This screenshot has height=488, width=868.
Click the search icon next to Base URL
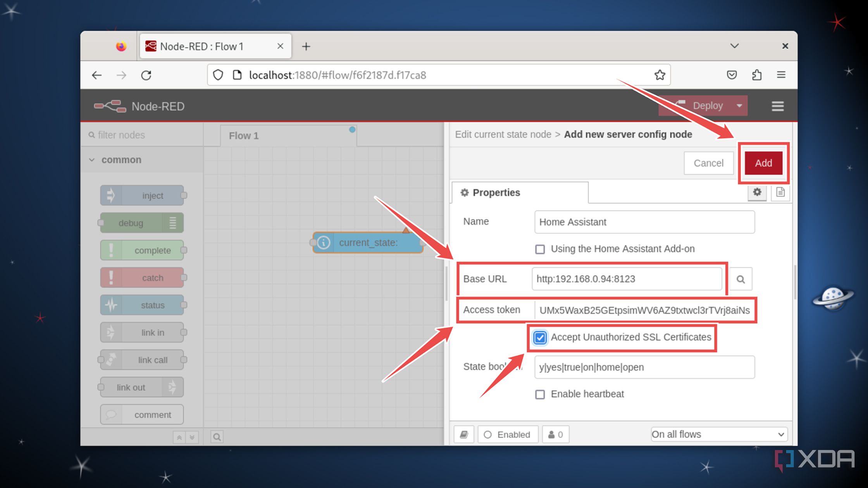coord(741,279)
